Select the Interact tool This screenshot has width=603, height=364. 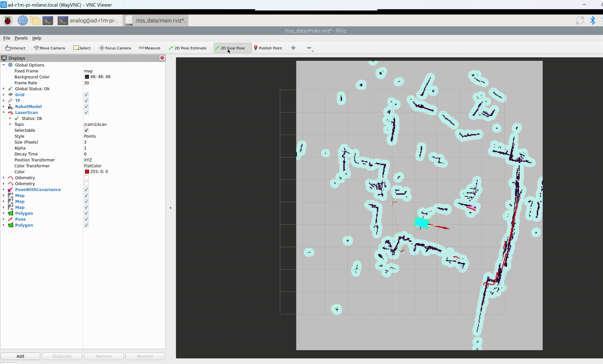[x=15, y=48]
